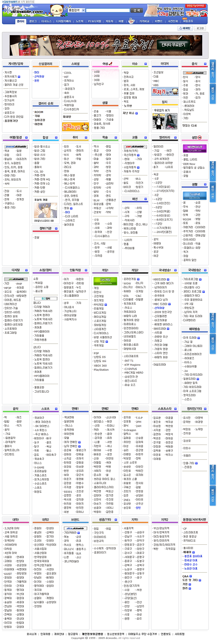Focus the header search input field
Viewport: 222px width, 644px height.
point(108,10)
